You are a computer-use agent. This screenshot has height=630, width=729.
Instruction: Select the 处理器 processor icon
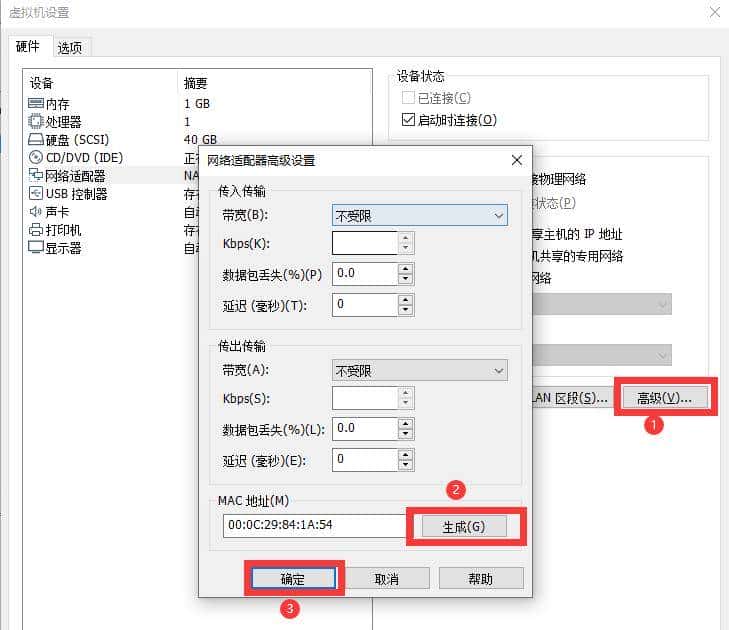[x=36, y=121]
